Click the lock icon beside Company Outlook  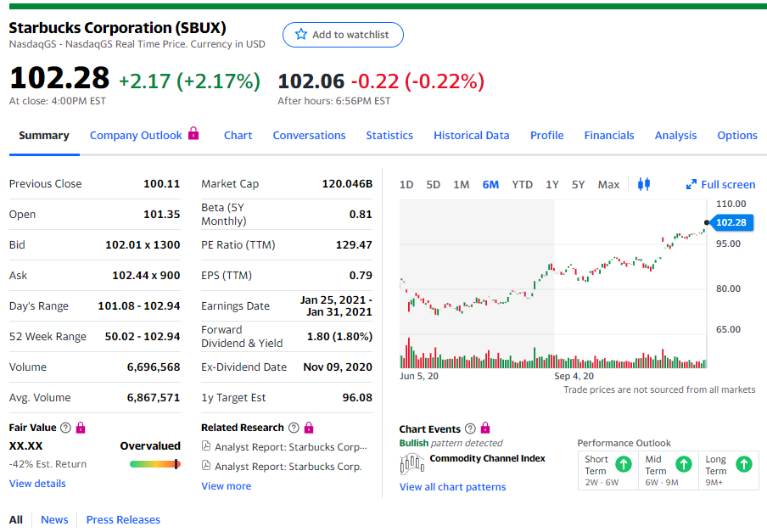click(x=193, y=134)
